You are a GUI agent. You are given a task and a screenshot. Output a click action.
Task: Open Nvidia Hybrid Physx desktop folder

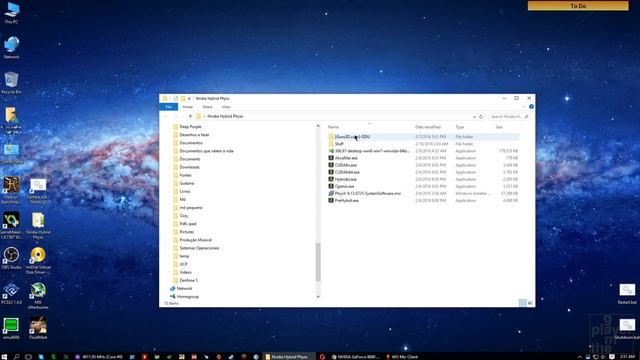click(38, 225)
